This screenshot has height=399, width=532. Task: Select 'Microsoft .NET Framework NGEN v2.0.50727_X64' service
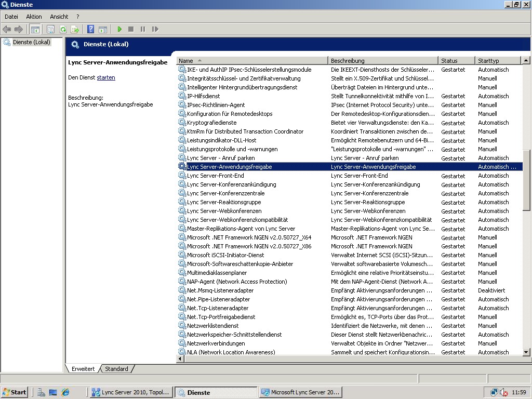(249, 237)
